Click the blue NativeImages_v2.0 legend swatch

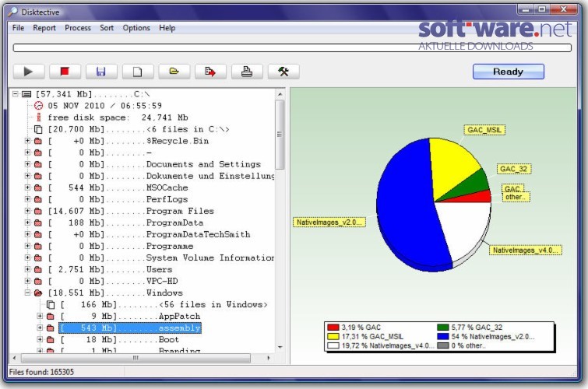tap(443, 337)
